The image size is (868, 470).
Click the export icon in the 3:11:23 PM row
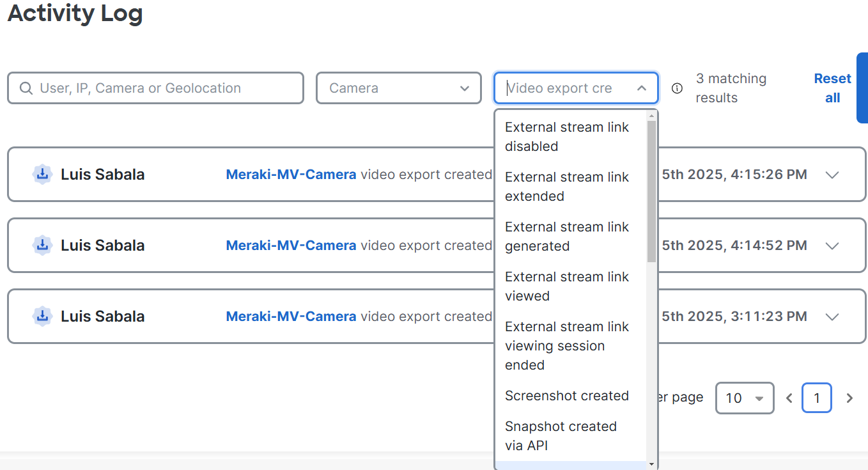coord(42,316)
